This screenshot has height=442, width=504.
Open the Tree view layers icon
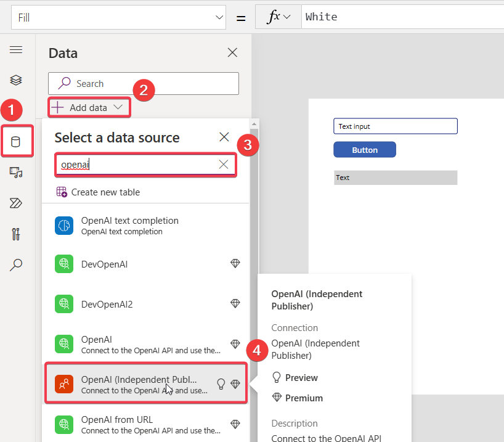coord(16,80)
